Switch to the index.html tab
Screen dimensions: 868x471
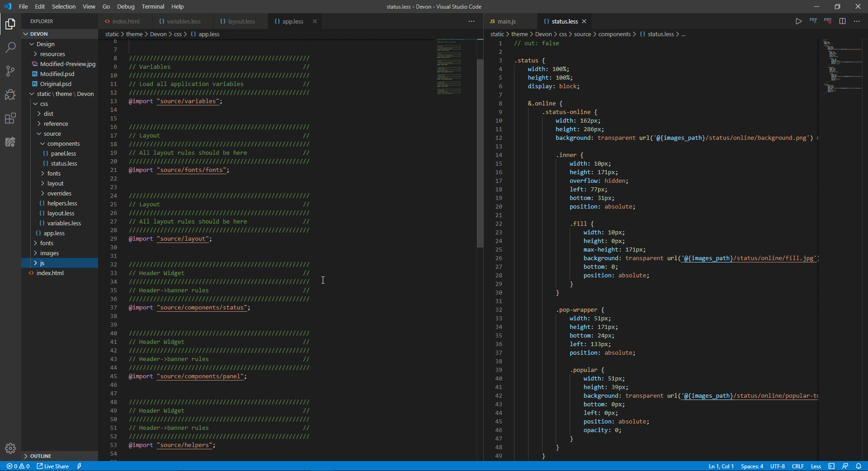[126, 21]
